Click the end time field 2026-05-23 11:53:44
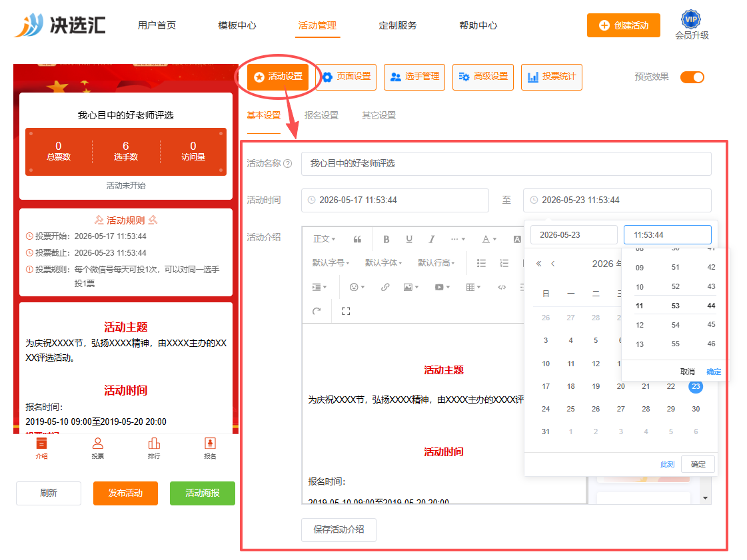Image resolution: width=747 pixels, height=560 pixels. (x=617, y=200)
